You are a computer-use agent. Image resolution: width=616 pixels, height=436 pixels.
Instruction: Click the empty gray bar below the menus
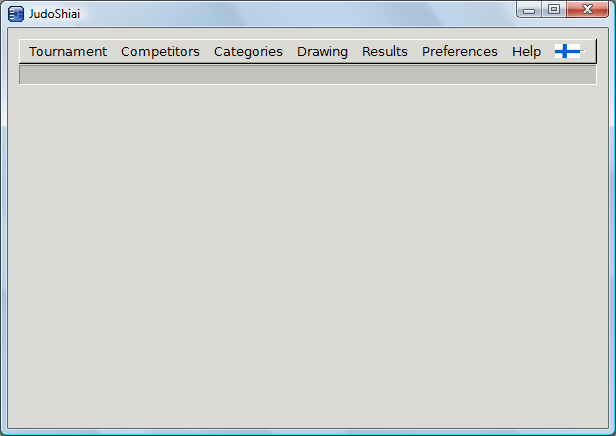[307, 75]
